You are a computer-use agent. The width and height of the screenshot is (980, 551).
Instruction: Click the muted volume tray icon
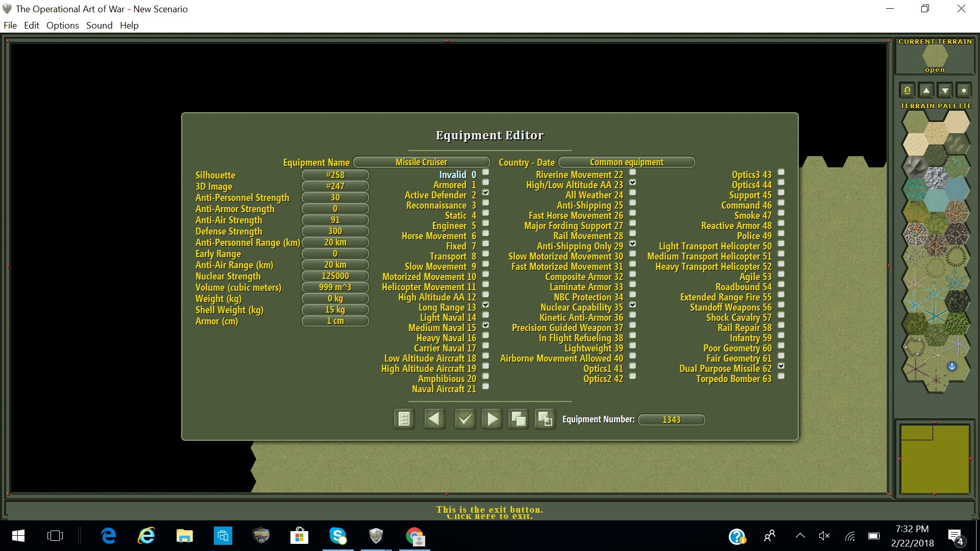click(x=824, y=536)
